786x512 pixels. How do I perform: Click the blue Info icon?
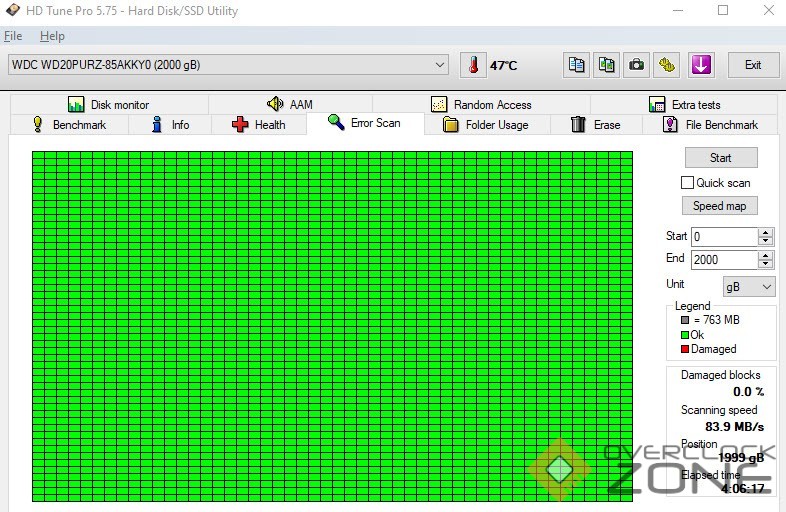pos(157,124)
